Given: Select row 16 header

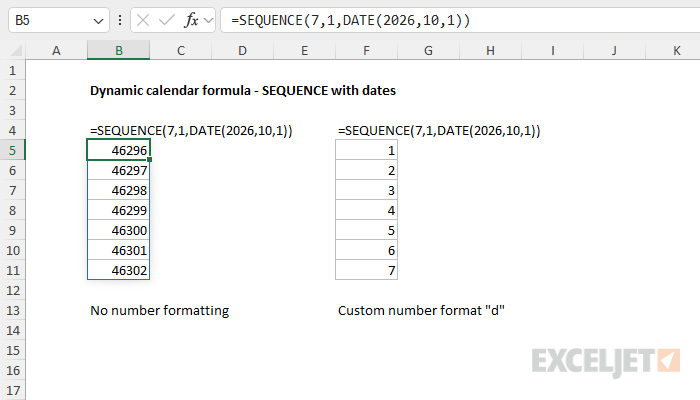Looking at the screenshot, I should (12, 371).
